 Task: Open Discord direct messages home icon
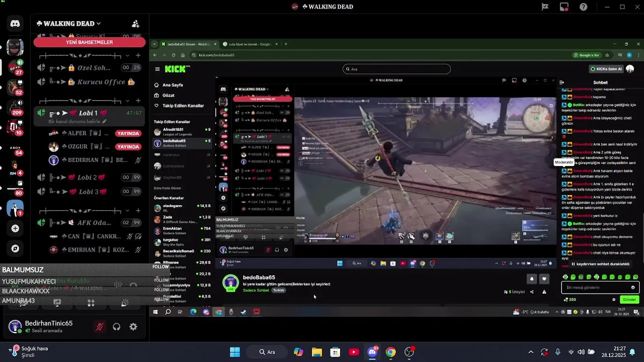15,24
